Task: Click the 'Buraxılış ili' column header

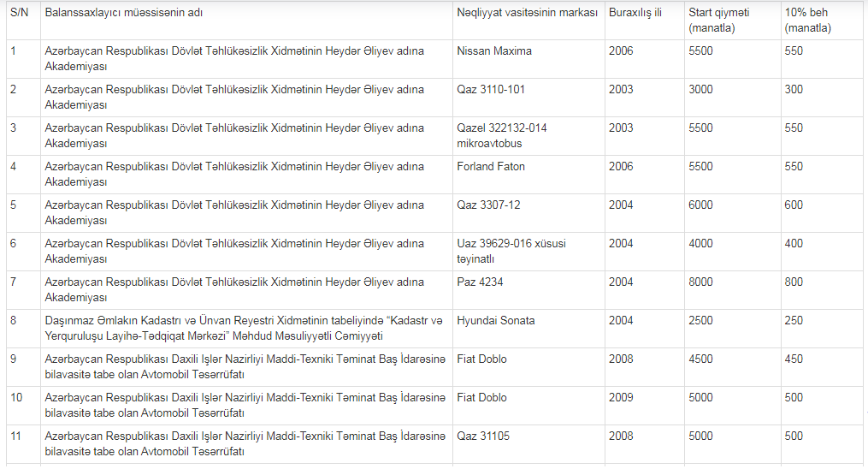Action: pos(644,21)
